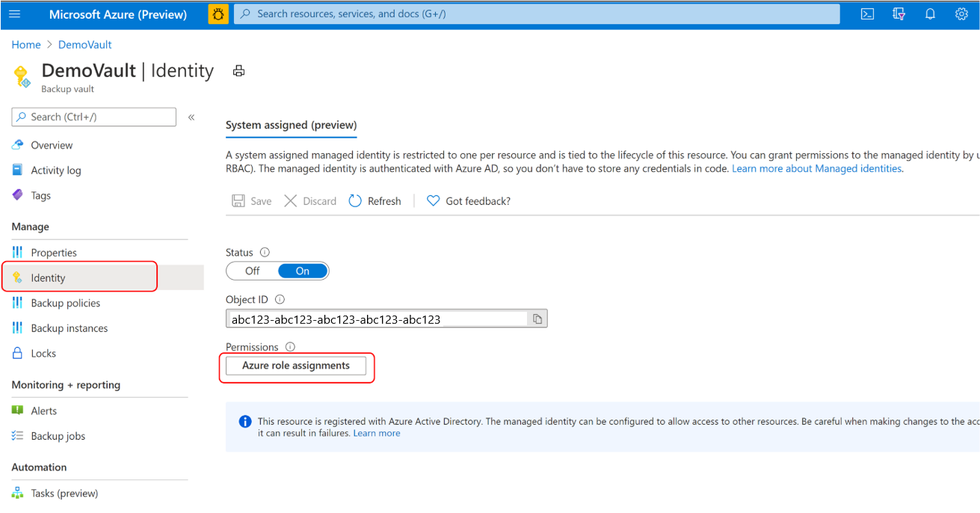Open the hamburger portal menu
Screen dimensions: 980x513
tap(15, 14)
